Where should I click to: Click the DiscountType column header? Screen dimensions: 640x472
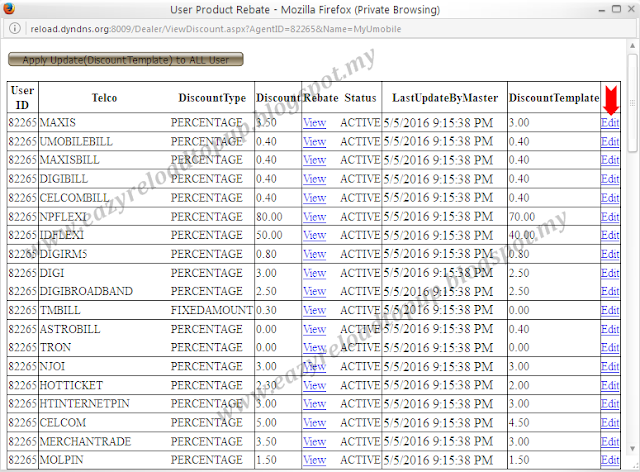(x=212, y=98)
